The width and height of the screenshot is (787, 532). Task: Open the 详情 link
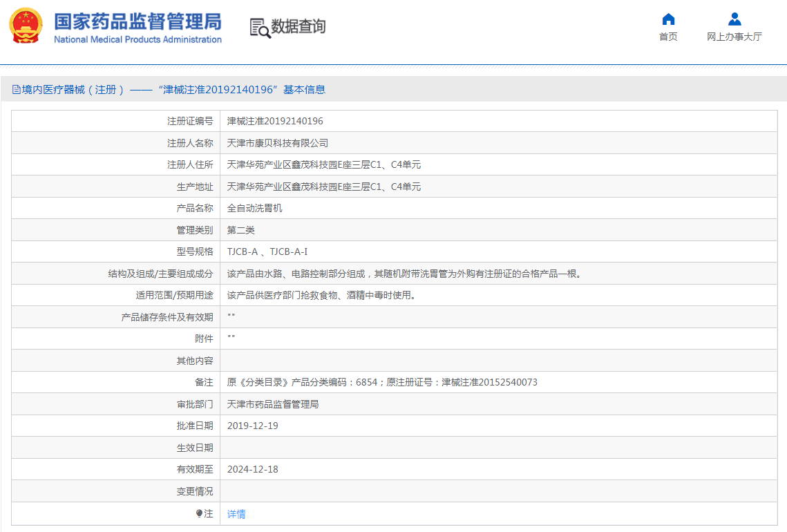click(x=236, y=514)
